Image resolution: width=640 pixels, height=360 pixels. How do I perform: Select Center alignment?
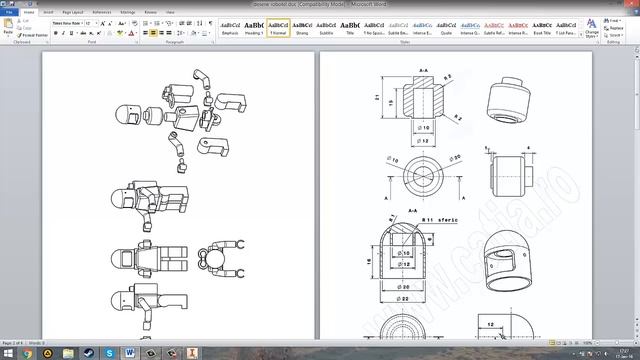coord(153,33)
